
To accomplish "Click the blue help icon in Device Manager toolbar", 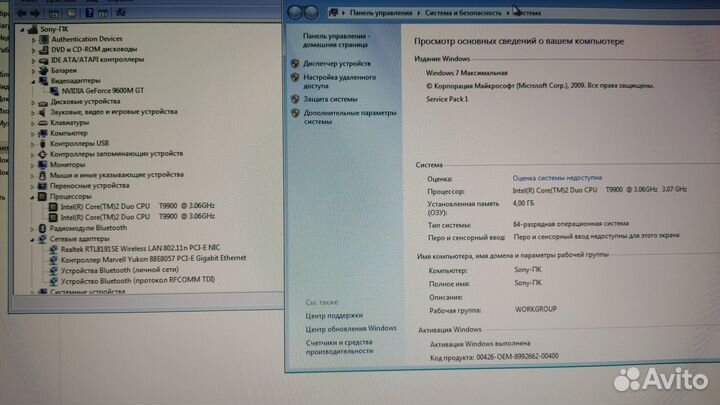I will pos(89,13).
